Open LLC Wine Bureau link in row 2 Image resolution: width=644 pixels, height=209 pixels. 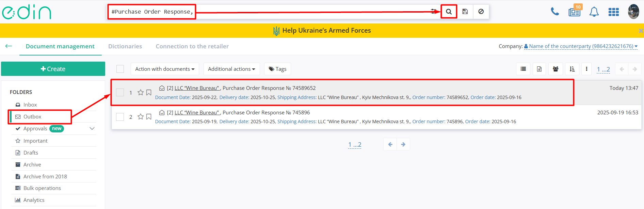[x=197, y=112]
